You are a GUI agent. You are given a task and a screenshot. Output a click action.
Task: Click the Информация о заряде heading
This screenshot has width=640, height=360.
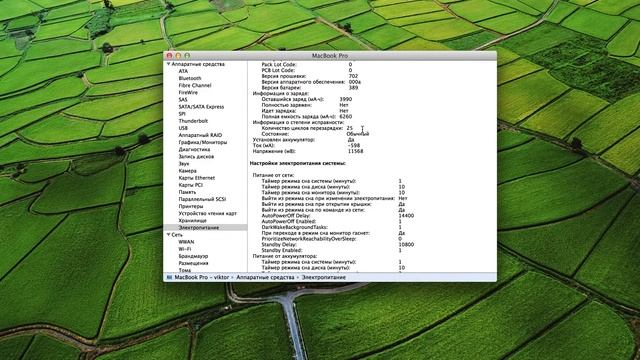281,93
